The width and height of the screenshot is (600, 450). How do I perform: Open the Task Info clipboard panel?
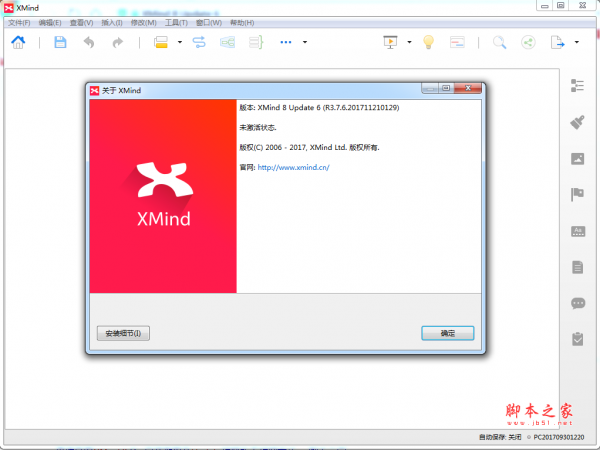click(578, 339)
